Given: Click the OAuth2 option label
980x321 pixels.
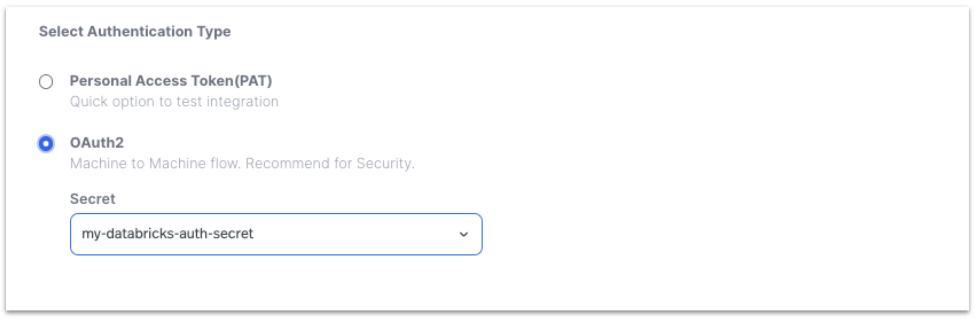Looking at the screenshot, I should tap(97, 142).
